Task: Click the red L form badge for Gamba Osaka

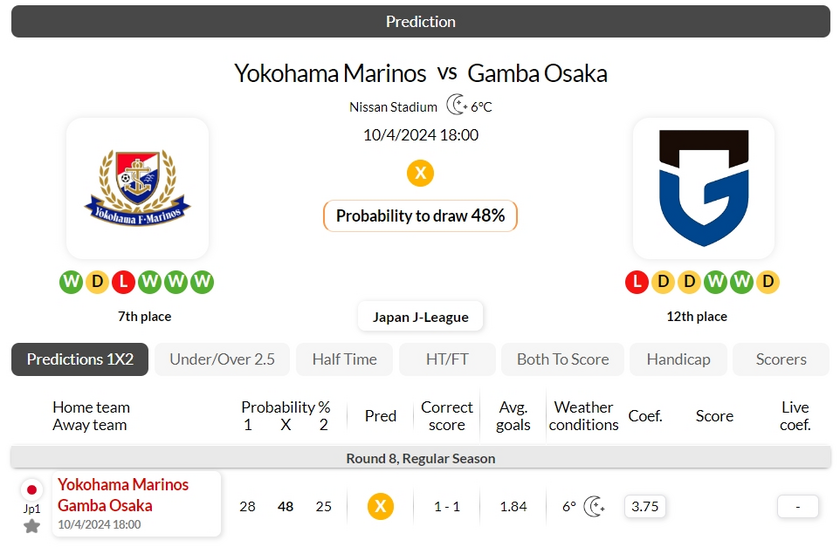Action: [x=636, y=282]
